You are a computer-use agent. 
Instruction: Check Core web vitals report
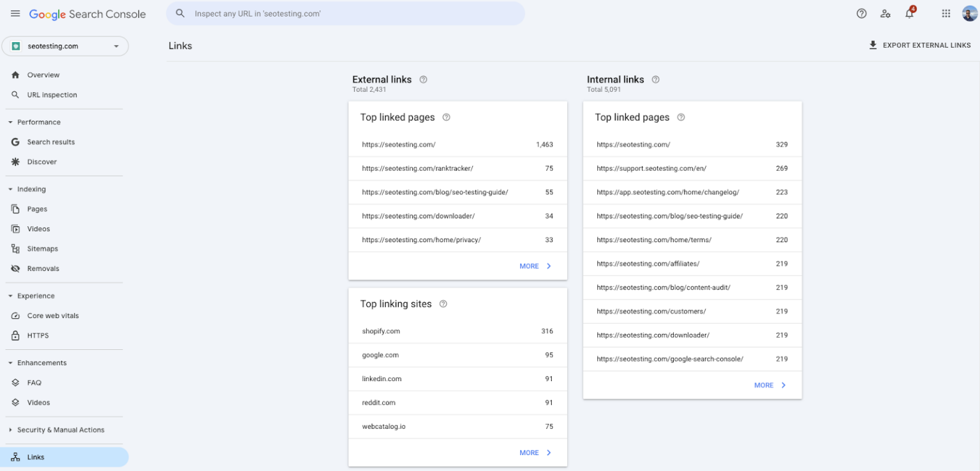(53, 315)
